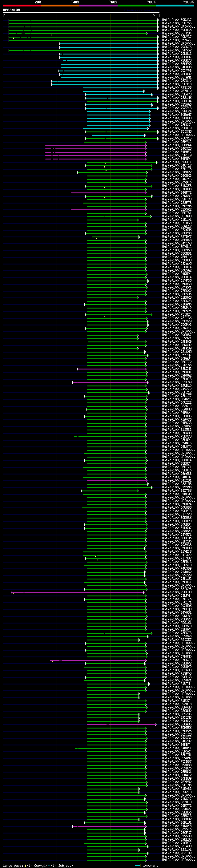Viewport: 197px width, 868px height.
Task: Open hit UniRef100_B9H756
Action: [x=177, y=23]
